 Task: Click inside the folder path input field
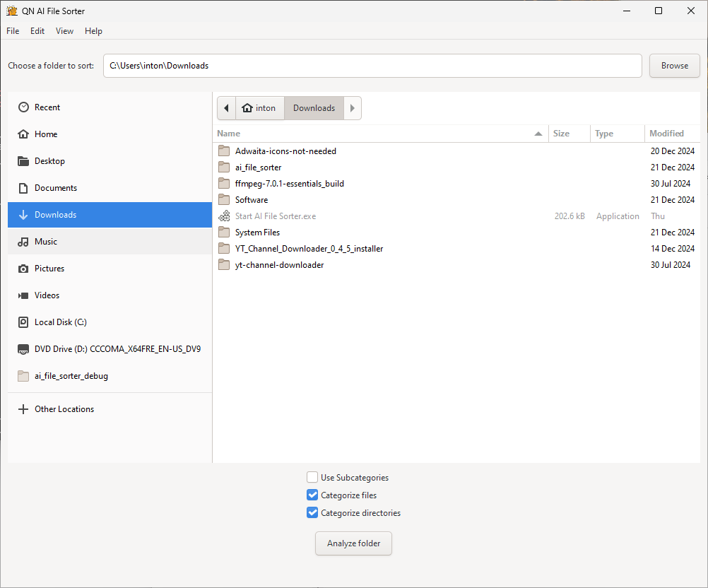[x=372, y=65]
